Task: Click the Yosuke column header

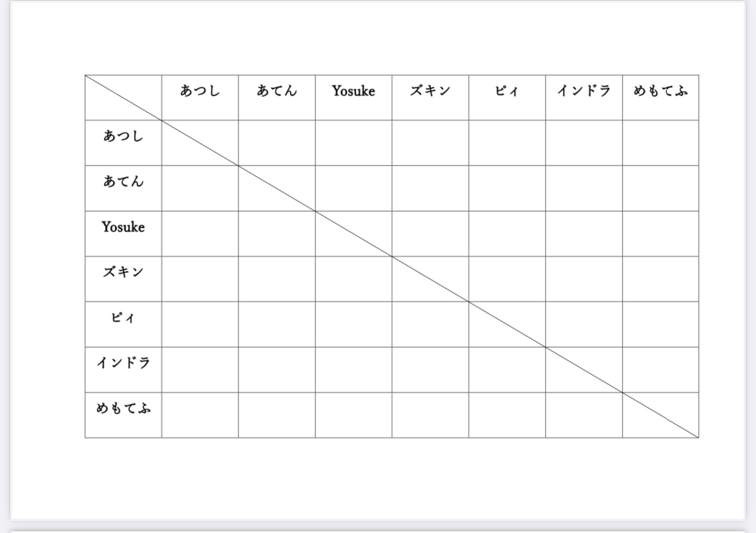Action: [x=353, y=97]
